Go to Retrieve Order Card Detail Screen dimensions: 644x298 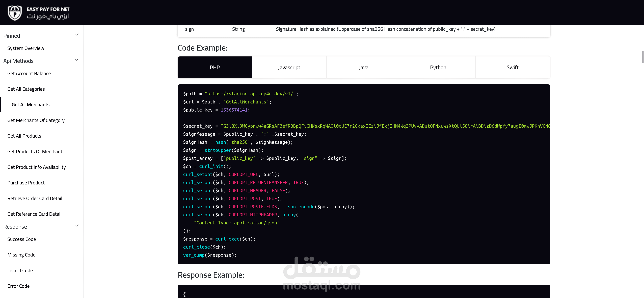[35, 199]
